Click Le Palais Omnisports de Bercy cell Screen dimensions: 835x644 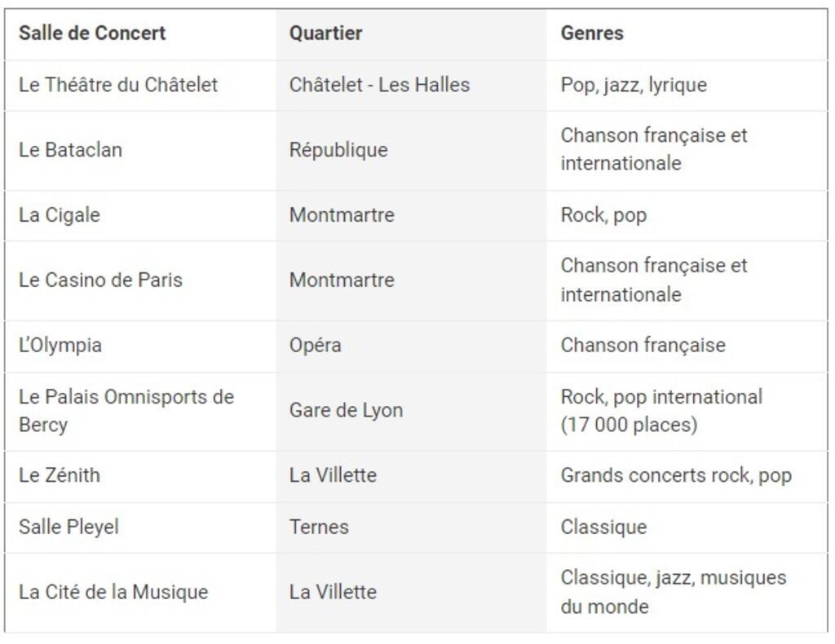click(x=140, y=412)
